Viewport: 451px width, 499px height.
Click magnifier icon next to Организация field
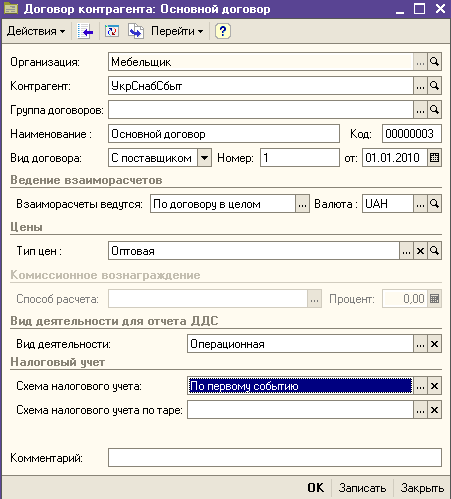point(434,62)
